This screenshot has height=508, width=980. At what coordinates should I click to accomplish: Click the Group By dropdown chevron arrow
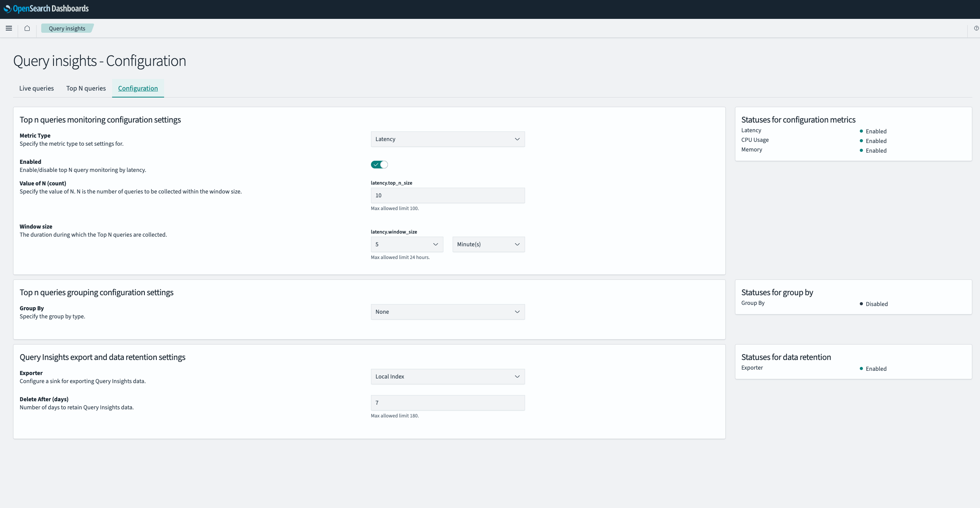[517, 312]
